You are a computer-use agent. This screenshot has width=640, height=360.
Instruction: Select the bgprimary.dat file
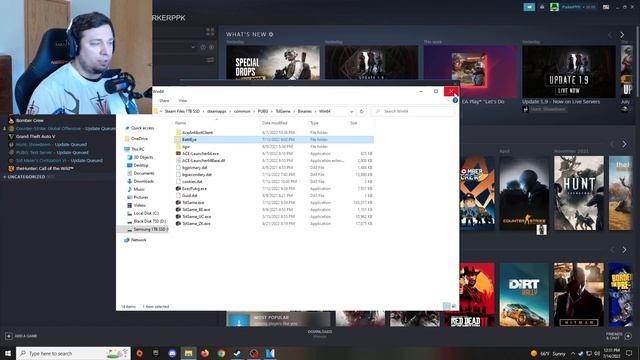195,167
